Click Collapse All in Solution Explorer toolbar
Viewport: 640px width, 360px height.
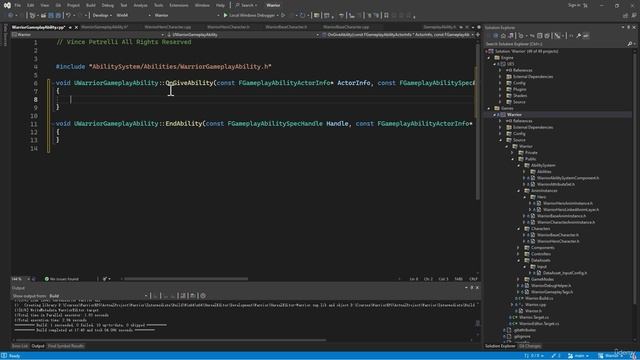[540, 36]
